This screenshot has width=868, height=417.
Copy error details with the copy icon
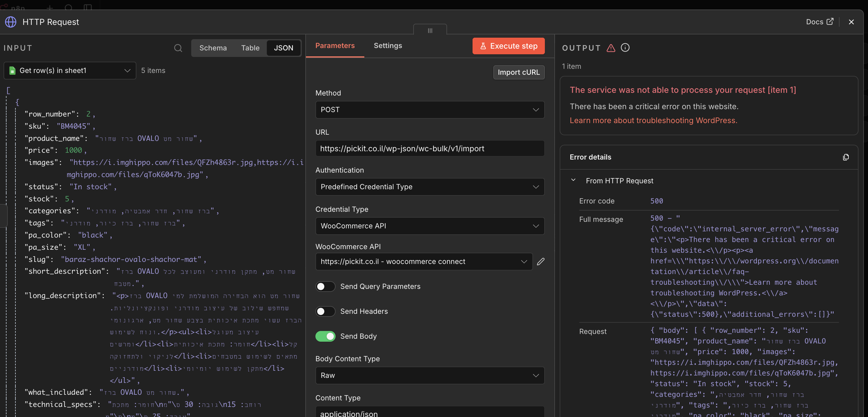tap(845, 157)
